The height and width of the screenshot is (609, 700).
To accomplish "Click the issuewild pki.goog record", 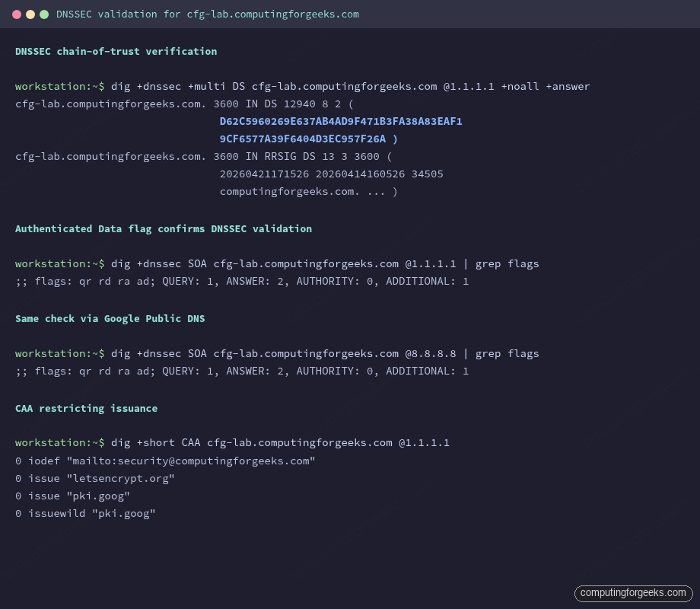I will click(x=85, y=513).
